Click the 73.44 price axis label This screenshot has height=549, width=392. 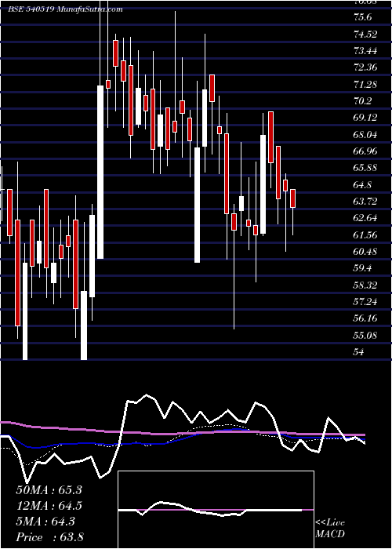(x=365, y=51)
